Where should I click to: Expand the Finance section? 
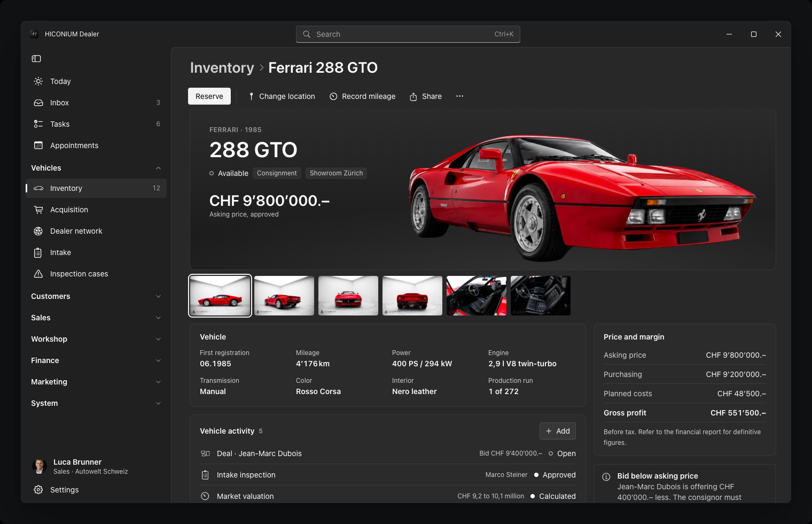coord(96,360)
